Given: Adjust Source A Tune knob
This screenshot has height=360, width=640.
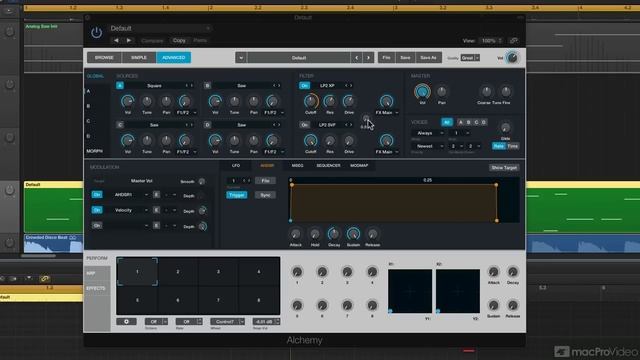Looking at the screenshot, I should click(x=147, y=101).
